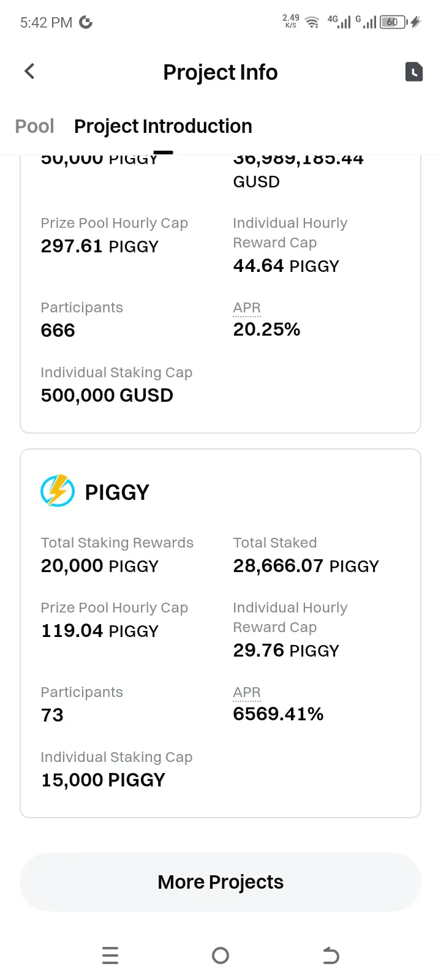Tap the Project Info page title
The width and height of the screenshot is (441, 980).
221,72
